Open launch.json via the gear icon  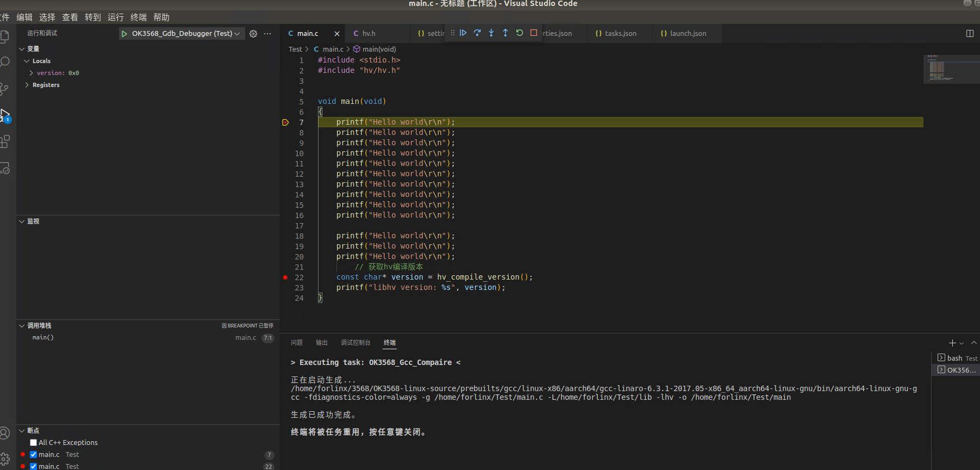(253, 34)
